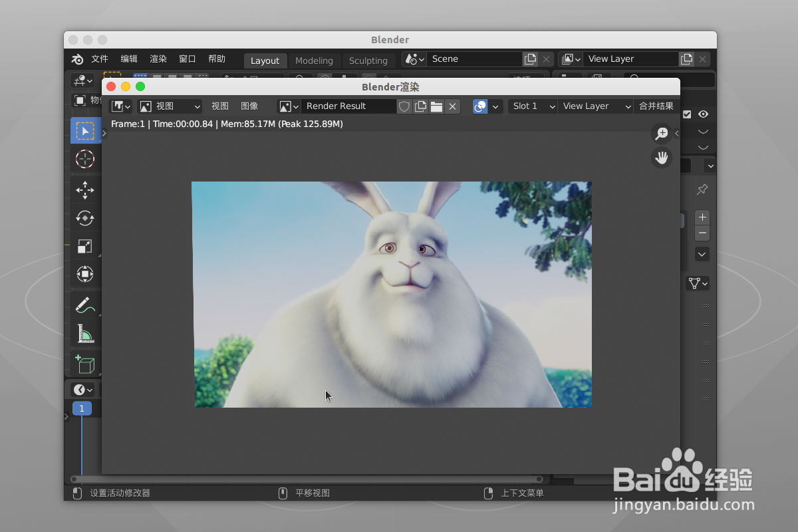Toggle the eye visibility icon in outliner
The width and height of the screenshot is (798, 532).
703,114
